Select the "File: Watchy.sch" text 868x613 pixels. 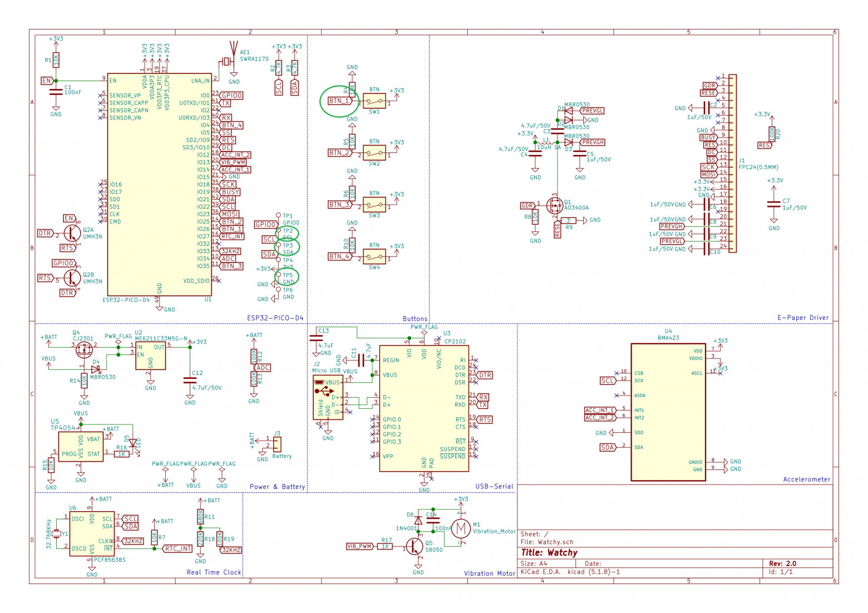click(x=546, y=542)
